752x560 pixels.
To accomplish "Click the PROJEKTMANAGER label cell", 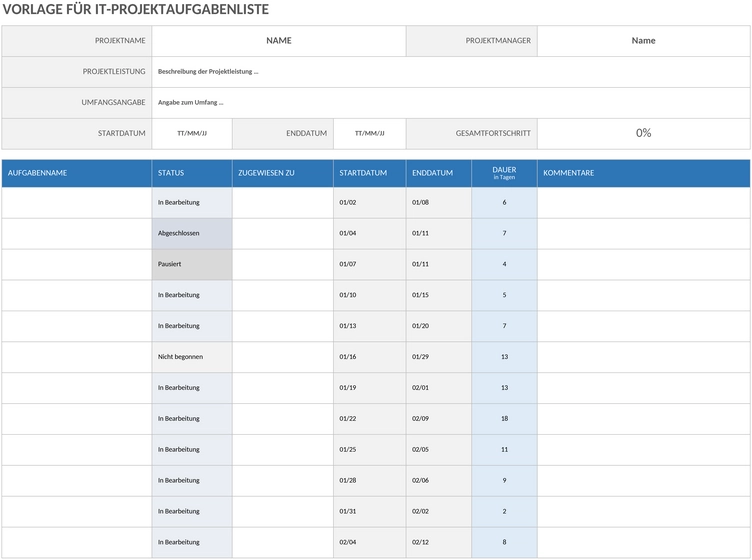I will click(x=471, y=41).
